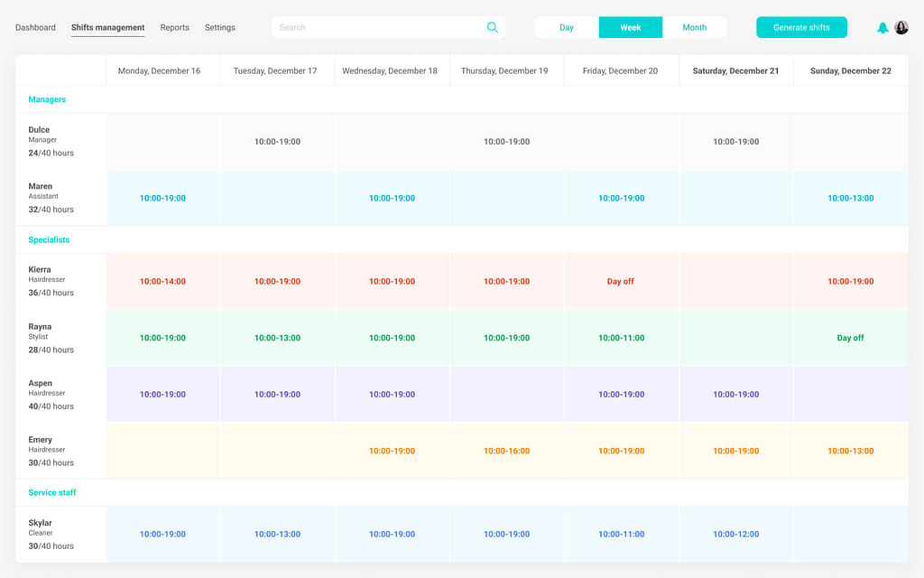Image resolution: width=924 pixels, height=578 pixels.
Task: Select Skylar's Saturday 10:00-12:00 shift
Action: (735, 534)
